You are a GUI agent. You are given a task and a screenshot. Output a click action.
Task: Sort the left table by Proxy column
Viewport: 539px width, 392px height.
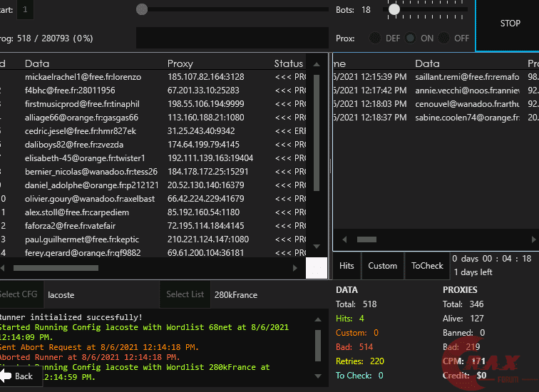[180, 64]
